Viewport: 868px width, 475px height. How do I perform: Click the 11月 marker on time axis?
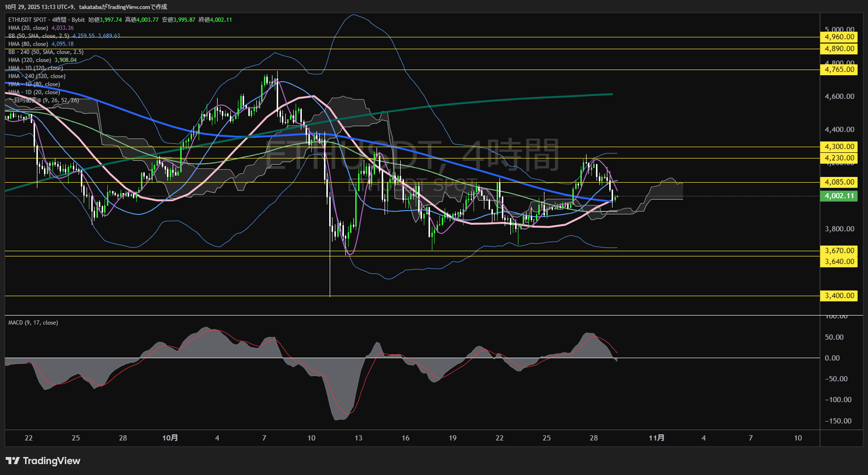pos(656,438)
